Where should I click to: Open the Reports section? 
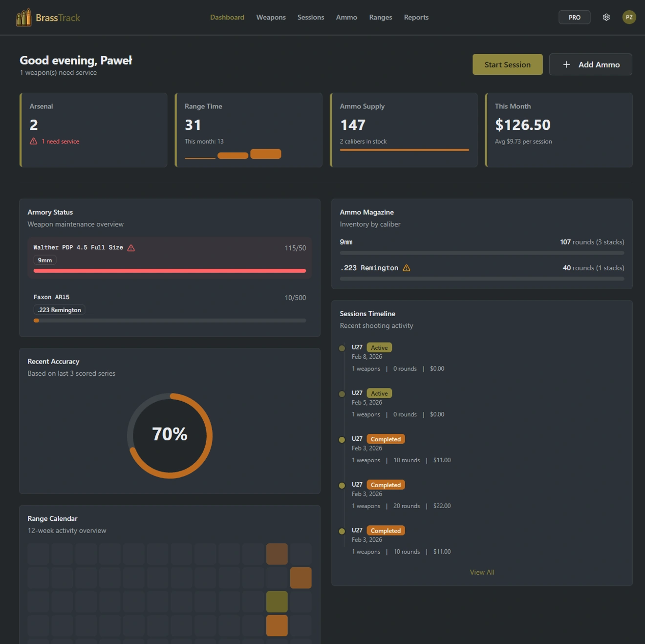pos(416,17)
